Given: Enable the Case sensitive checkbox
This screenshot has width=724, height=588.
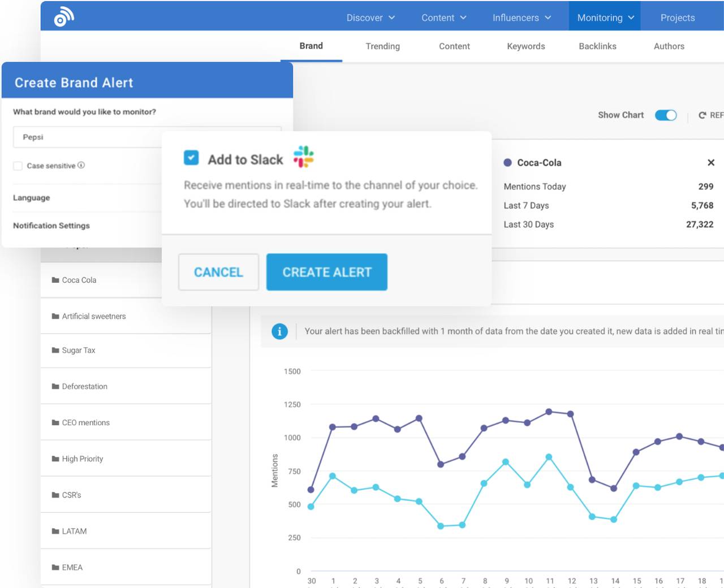Looking at the screenshot, I should coord(18,165).
